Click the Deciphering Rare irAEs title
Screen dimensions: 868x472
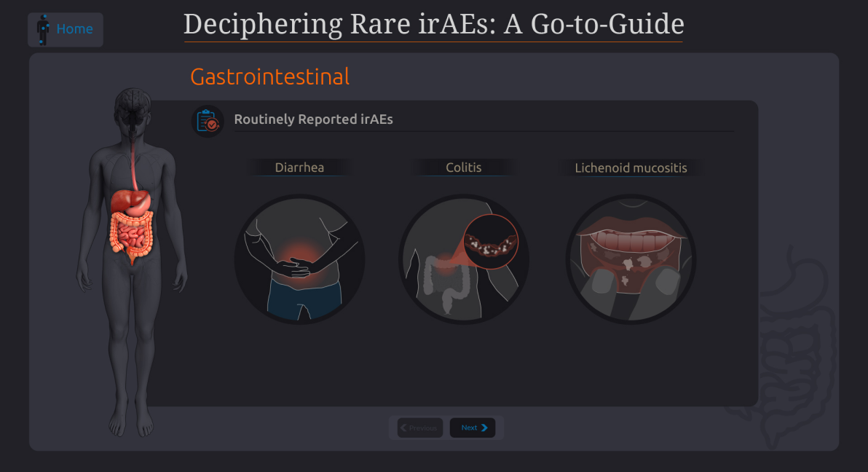coord(433,24)
